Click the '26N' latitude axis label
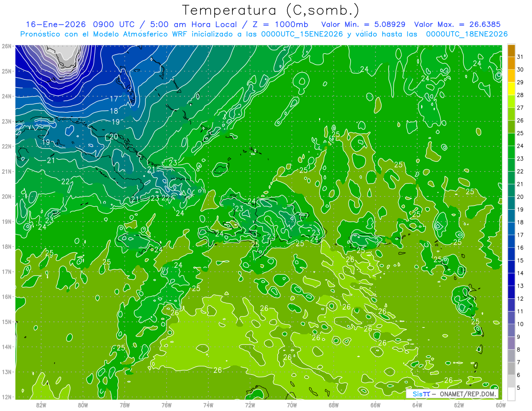 pyautogui.click(x=6, y=46)
